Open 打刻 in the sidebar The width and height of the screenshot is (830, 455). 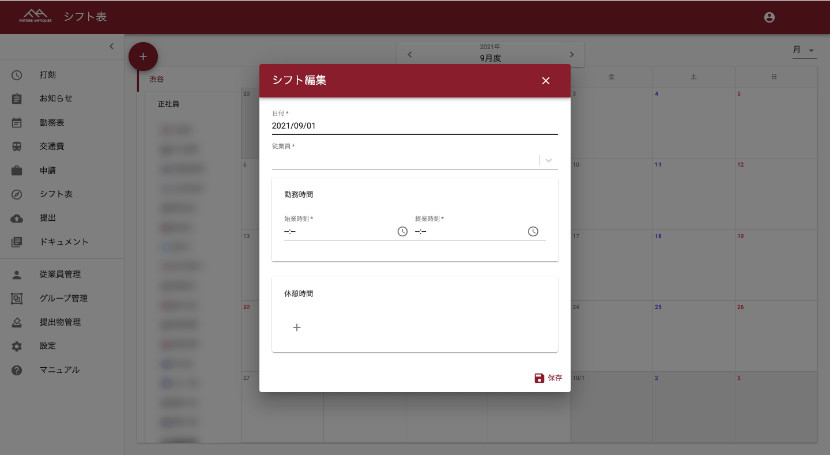[x=48, y=75]
